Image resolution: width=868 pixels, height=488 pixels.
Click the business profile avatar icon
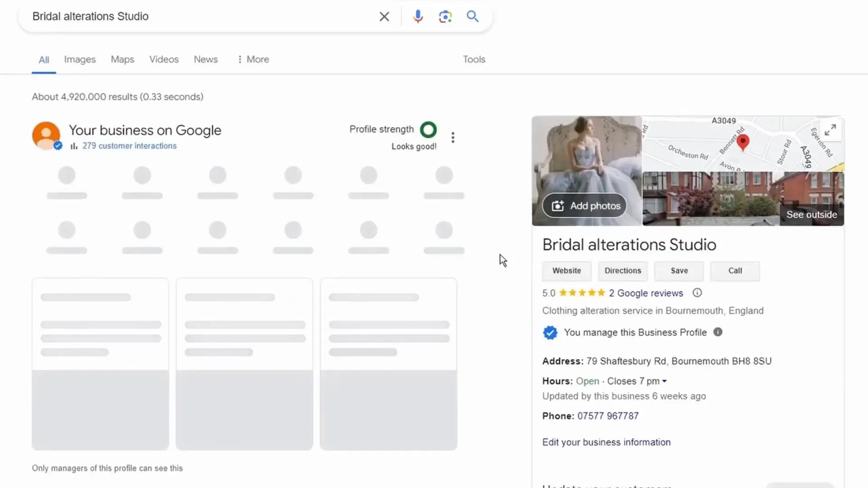[46, 135]
